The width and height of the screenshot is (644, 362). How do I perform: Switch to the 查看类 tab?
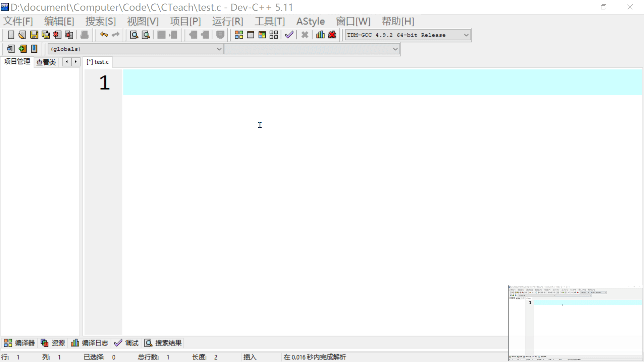pos(46,62)
